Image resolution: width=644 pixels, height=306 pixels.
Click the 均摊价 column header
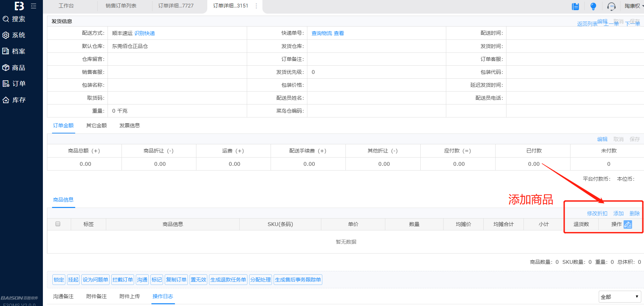tap(463, 224)
